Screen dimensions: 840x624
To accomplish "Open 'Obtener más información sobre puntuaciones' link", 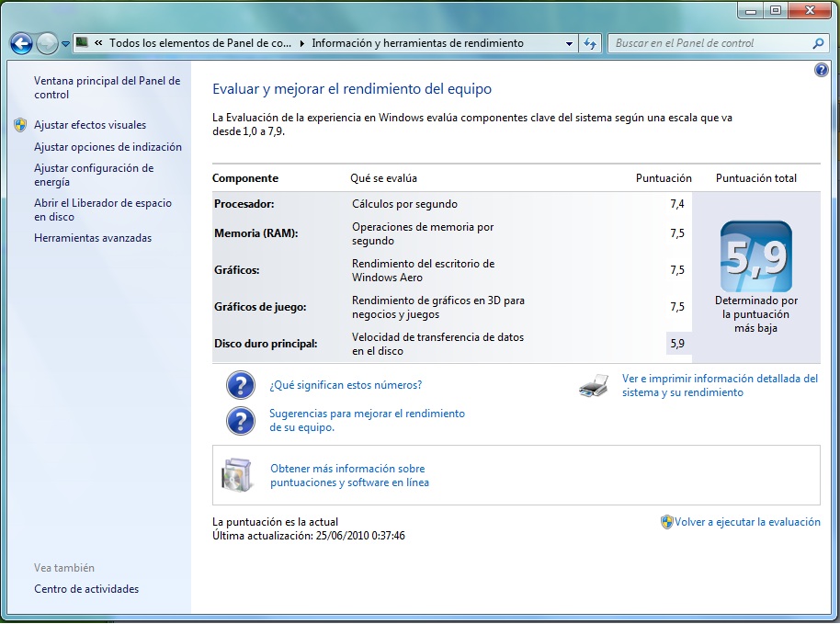I will coord(349,475).
